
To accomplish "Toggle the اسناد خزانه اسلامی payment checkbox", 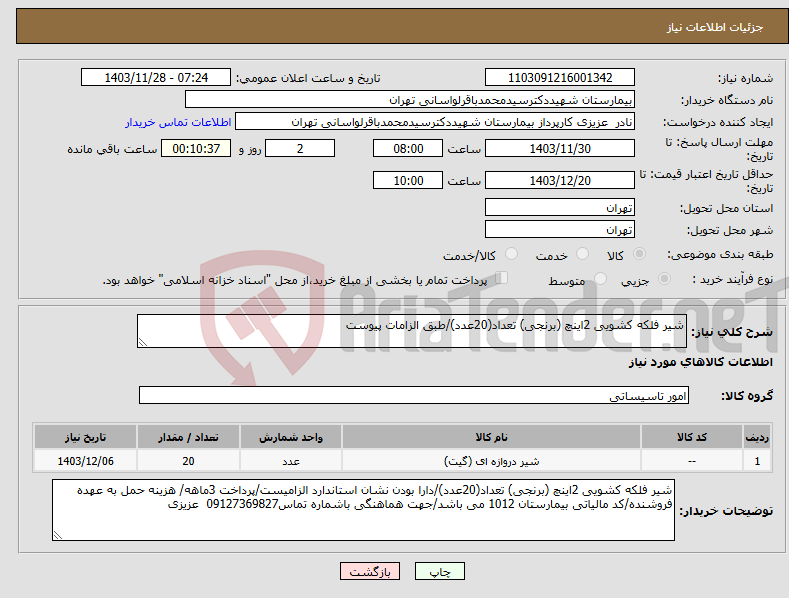I will [x=501, y=277].
